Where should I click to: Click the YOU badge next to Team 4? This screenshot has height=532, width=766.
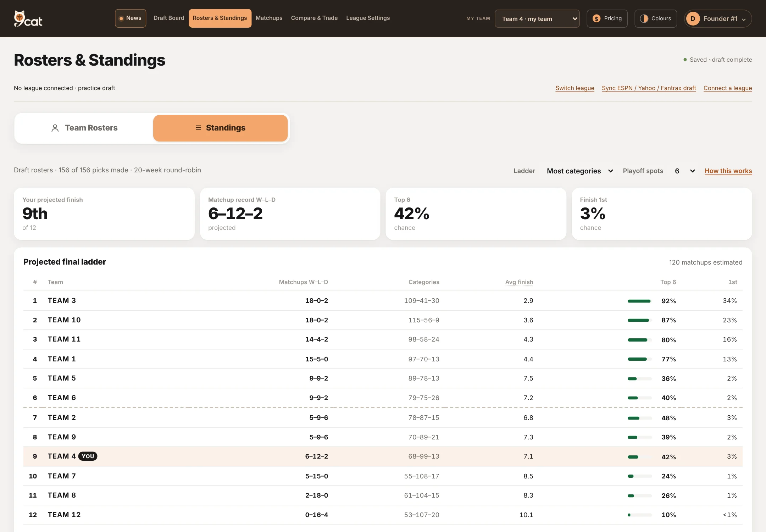tap(88, 456)
